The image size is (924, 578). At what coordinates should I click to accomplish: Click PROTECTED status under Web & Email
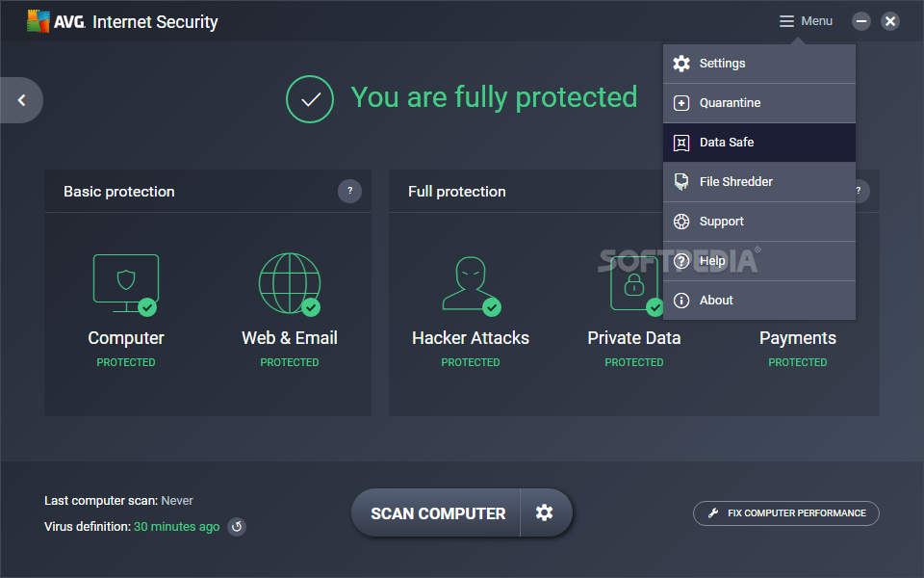(x=290, y=362)
